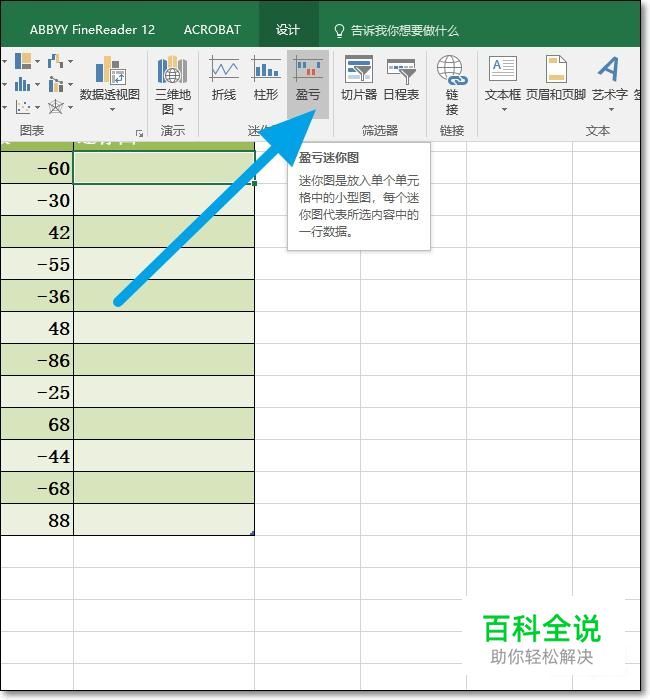Select the cell containing 48
The height and width of the screenshot is (700, 650).
[37, 328]
